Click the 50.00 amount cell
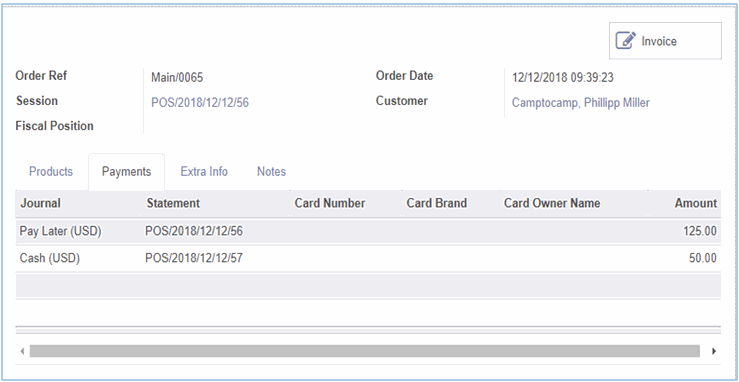Image resolution: width=739 pixels, height=382 pixels. (x=703, y=258)
